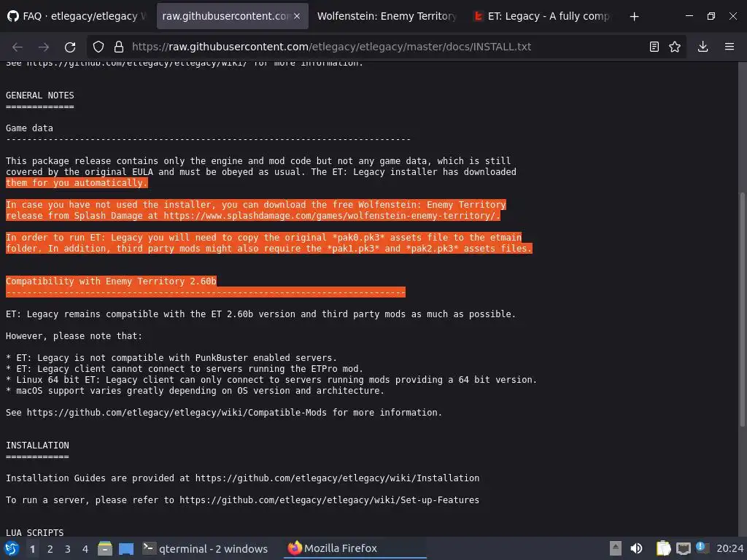The image size is (747, 560).
Task: Switch to Wolfenstein: Enemy Territory tab
Action: pos(387,16)
